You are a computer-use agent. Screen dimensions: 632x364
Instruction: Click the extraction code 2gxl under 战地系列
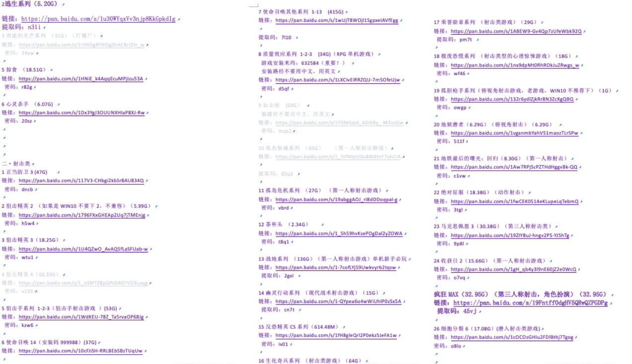coord(289,276)
